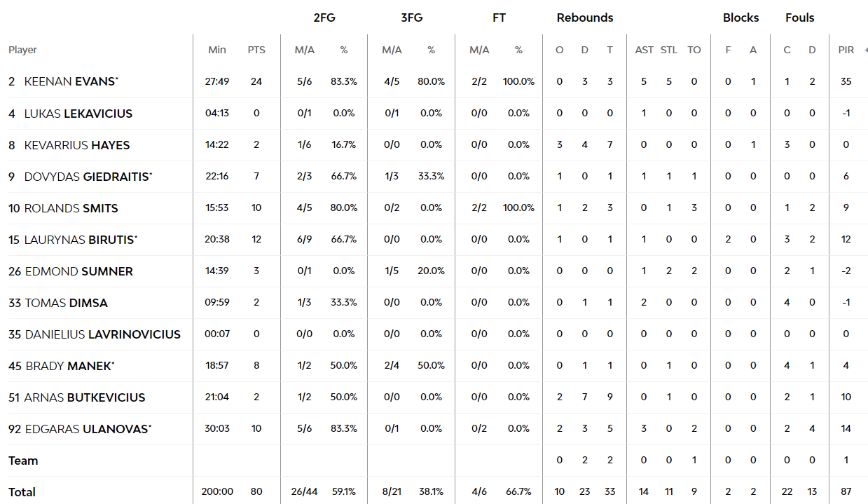Open Lukas Lekavicius player link
This screenshot has height=504, width=868.
[78, 114]
